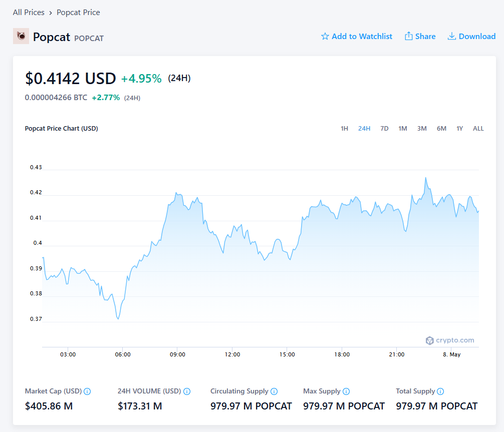This screenshot has width=504, height=432.
Task: Click the 0.4 y-axis label
Action: 38,243
